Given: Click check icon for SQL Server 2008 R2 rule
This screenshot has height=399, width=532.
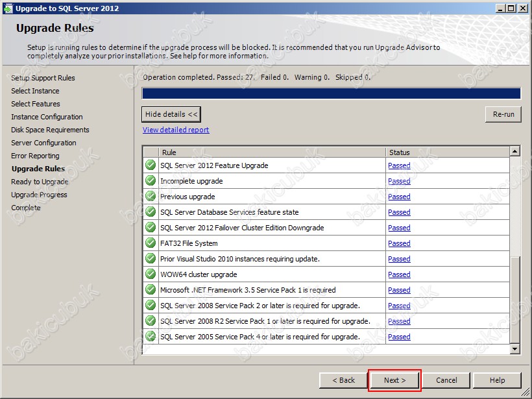Looking at the screenshot, I should point(151,321).
